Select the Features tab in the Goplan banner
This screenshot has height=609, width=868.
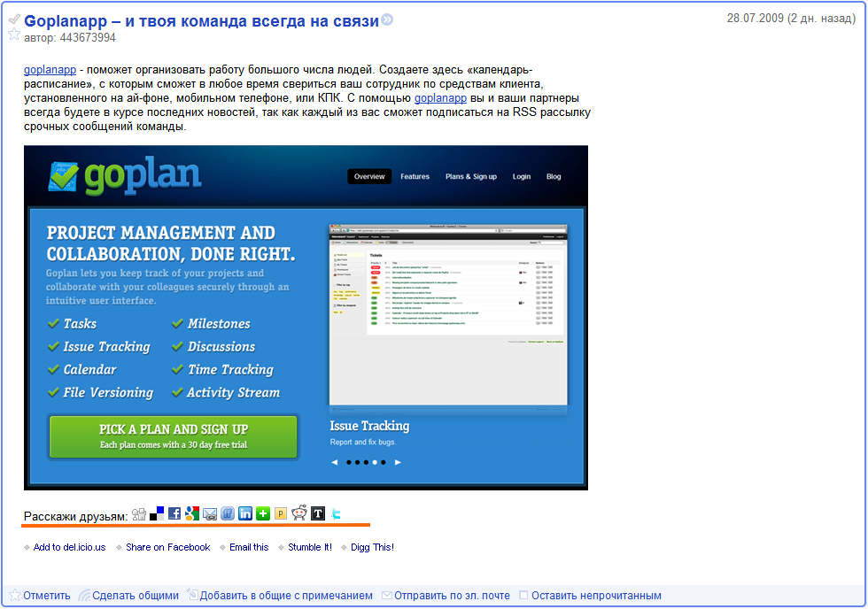tap(415, 176)
